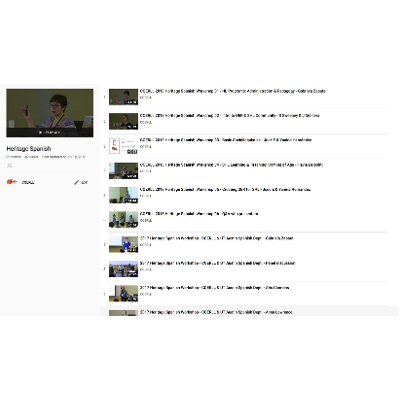Open thumbnail of Heritage Spanish Workshop 01

[123, 97]
